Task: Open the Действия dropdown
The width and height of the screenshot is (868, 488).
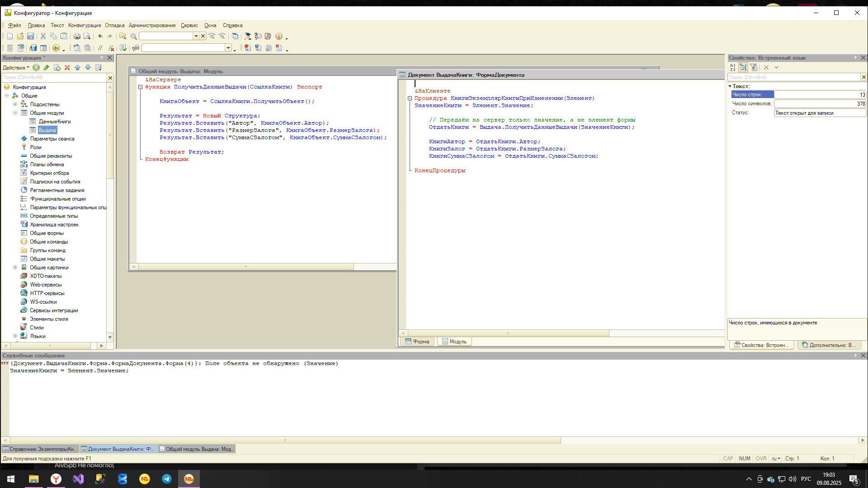Action: pyautogui.click(x=16, y=68)
